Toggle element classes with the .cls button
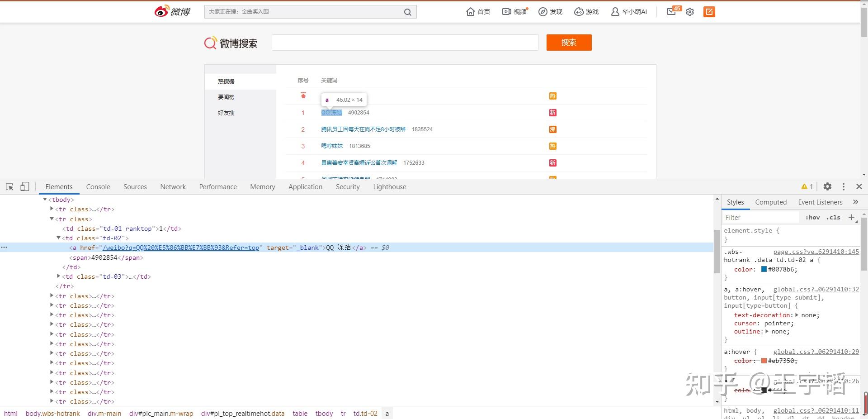868x419 pixels. click(x=833, y=218)
